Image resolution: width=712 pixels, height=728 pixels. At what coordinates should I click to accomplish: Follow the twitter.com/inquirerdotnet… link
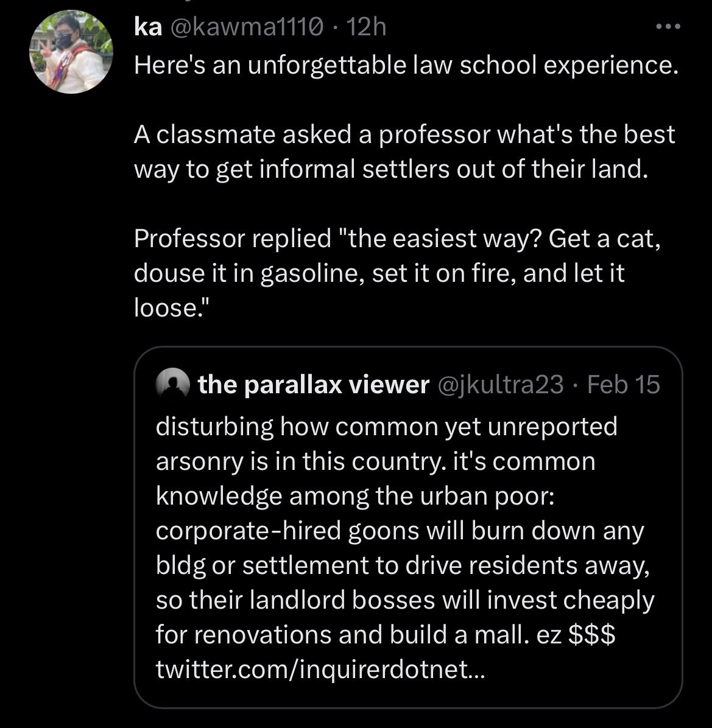tap(320, 669)
